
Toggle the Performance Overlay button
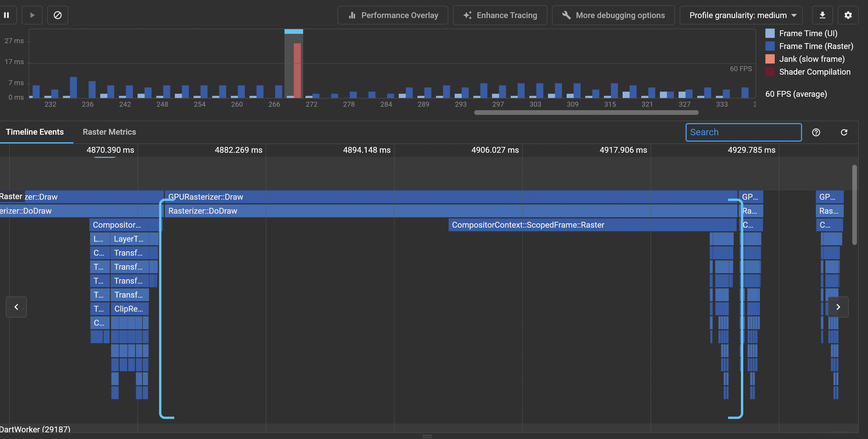coord(393,15)
